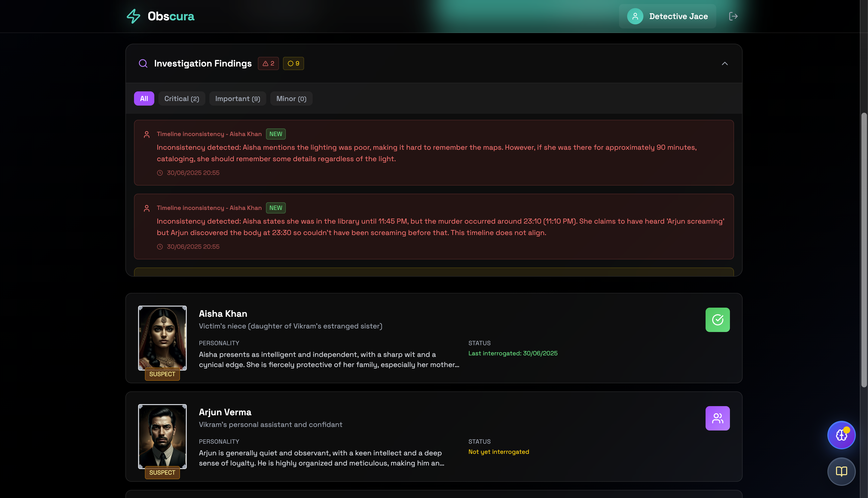Viewport: 868px width, 498px height.
Task: Filter findings by Critical (2)
Action: point(181,98)
